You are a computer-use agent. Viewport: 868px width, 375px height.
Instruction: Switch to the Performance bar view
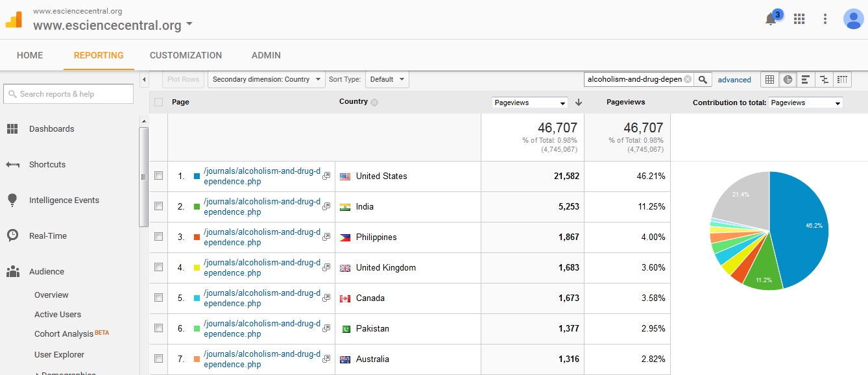click(806, 80)
